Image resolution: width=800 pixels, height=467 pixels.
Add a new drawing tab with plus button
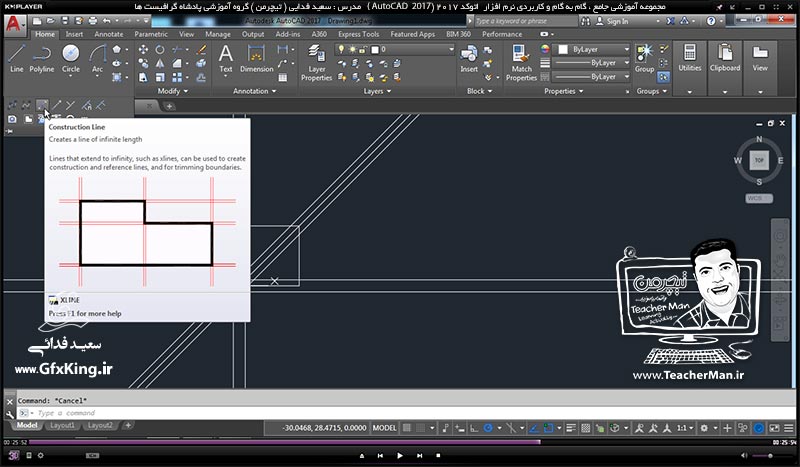coord(169,106)
